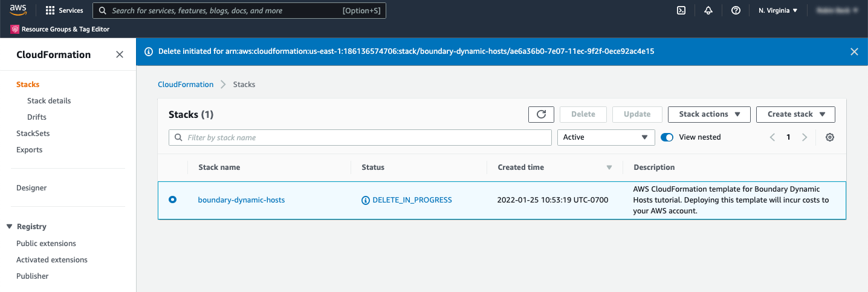Close the CloudFormation side navigation
The image size is (868, 292).
(x=120, y=54)
